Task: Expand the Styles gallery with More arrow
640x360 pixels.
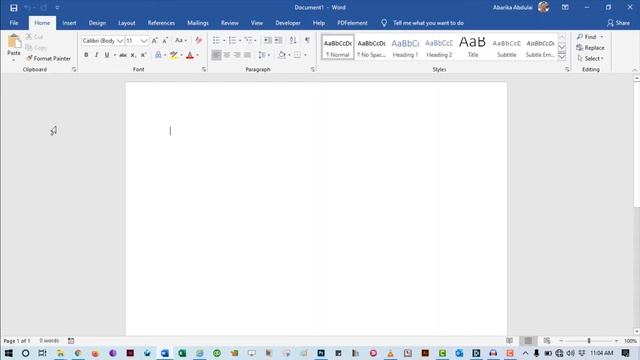Action: click(562, 57)
